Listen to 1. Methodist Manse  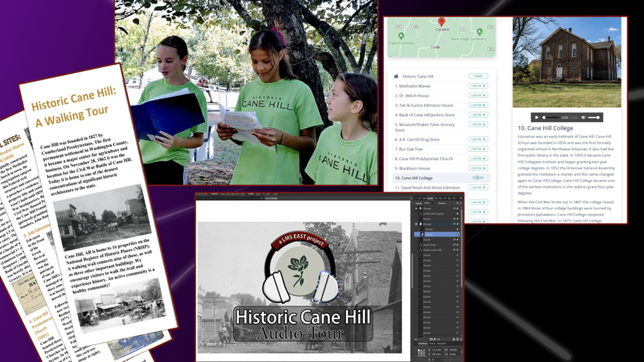pyautogui.click(x=478, y=86)
